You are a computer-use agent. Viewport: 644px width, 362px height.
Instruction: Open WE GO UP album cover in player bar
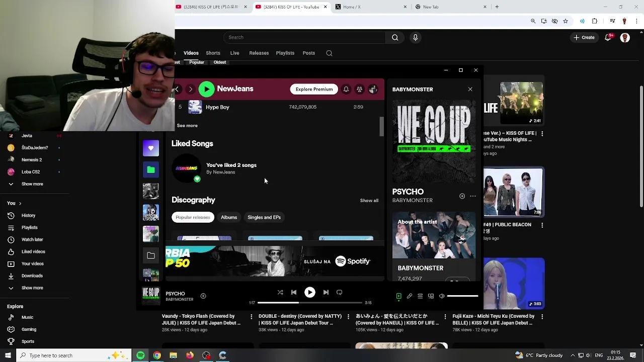[x=151, y=296]
